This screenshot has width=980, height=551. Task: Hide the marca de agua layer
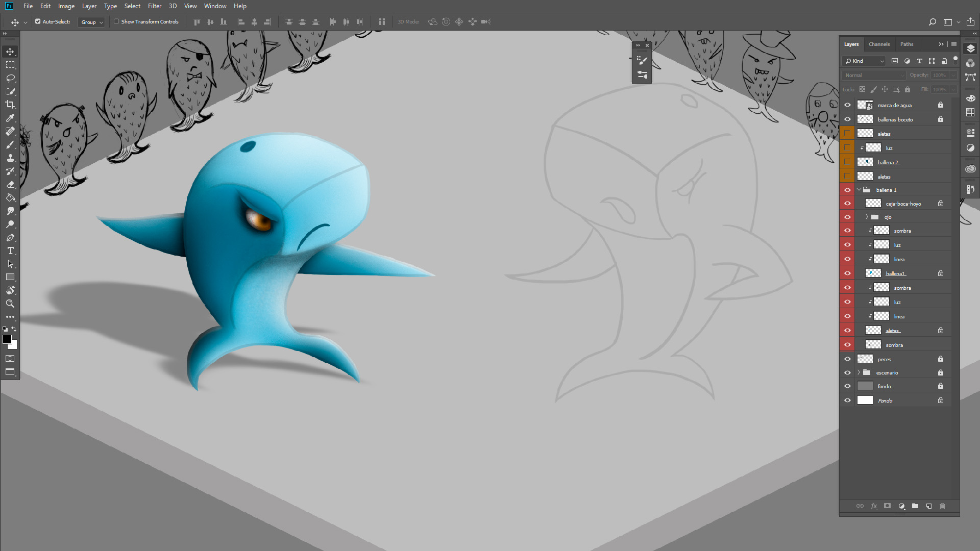coord(848,105)
